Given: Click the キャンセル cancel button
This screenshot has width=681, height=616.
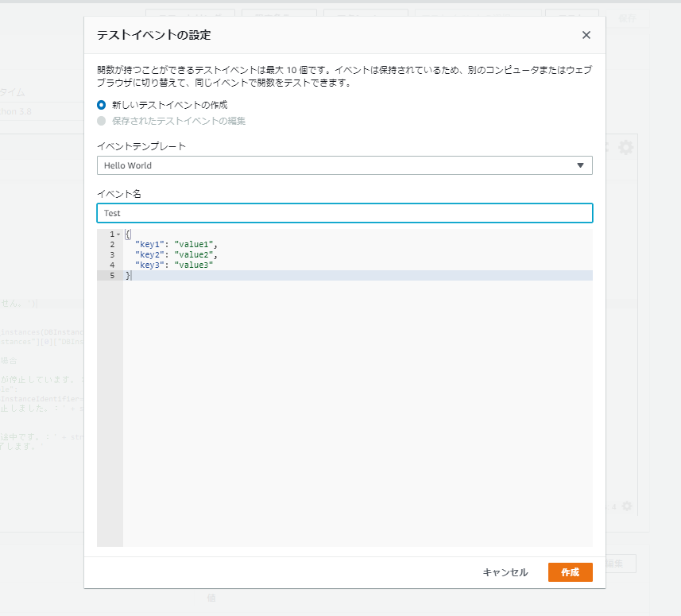Looking at the screenshot, I should pyautogui.click(x=505, y=572).
